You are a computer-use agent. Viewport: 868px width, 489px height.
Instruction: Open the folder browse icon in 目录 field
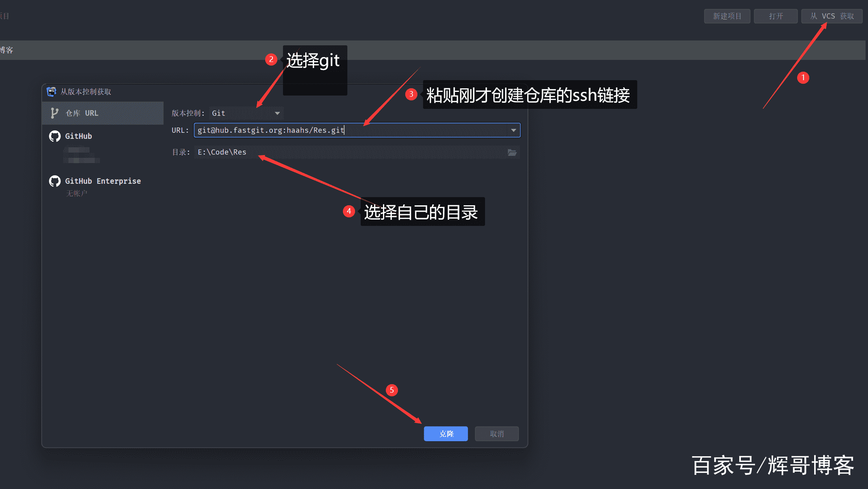pyautogui.click(x=512, y=153)
